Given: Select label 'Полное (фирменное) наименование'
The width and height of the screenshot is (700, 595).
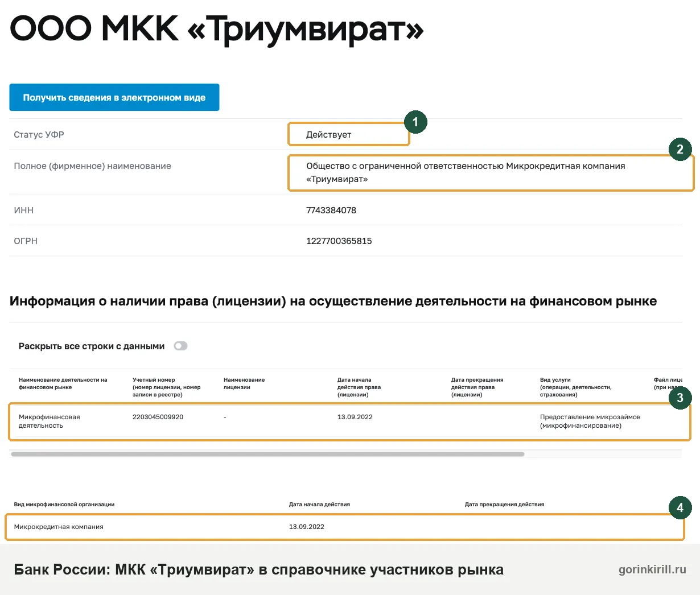Looking at the screenshot, I should point(93,166).
